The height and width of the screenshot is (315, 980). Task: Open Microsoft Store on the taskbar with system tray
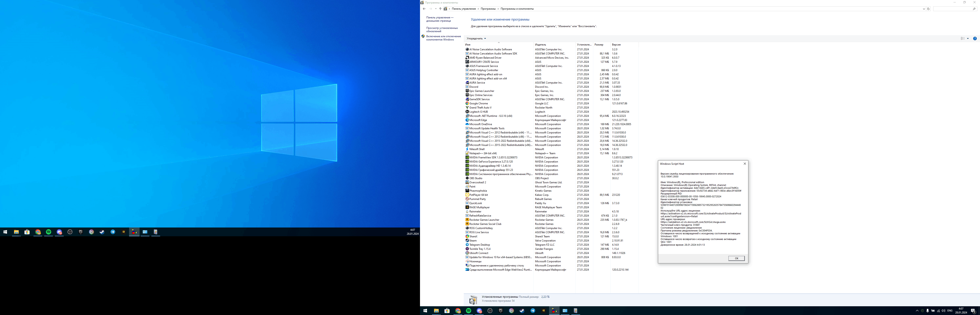coord(447,311)
